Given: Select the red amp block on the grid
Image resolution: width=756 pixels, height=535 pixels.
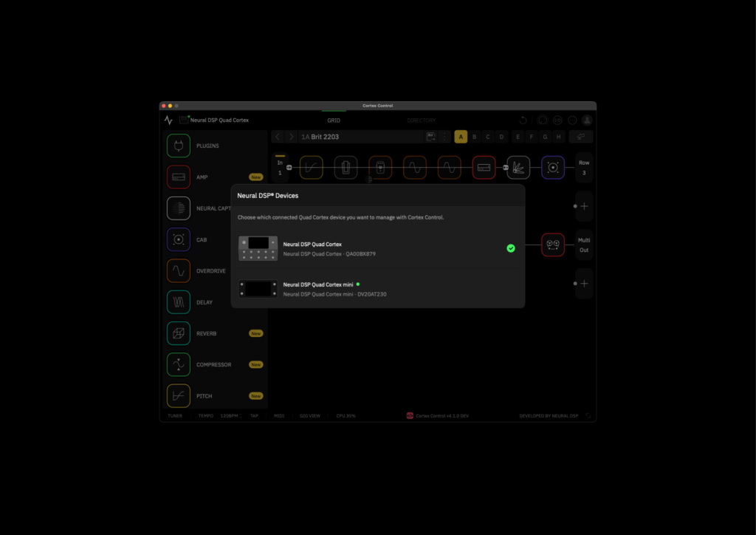Looking at the screenshot, I should pyautogui.click(x=484, y=168).
